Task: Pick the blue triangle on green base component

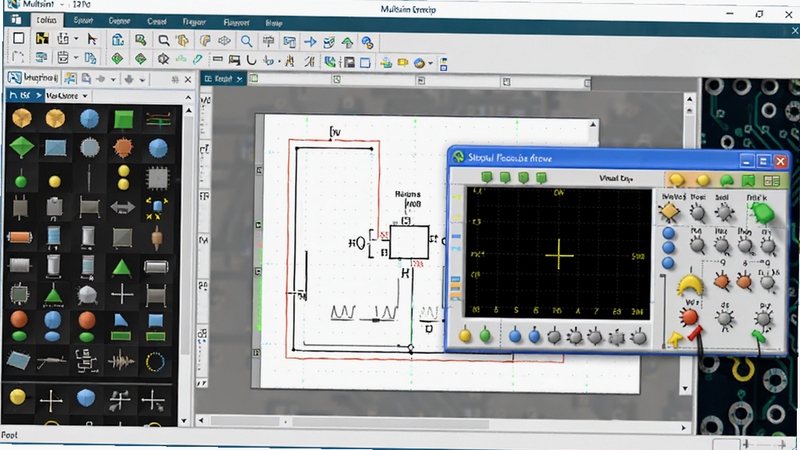Action: pos(120,327)
